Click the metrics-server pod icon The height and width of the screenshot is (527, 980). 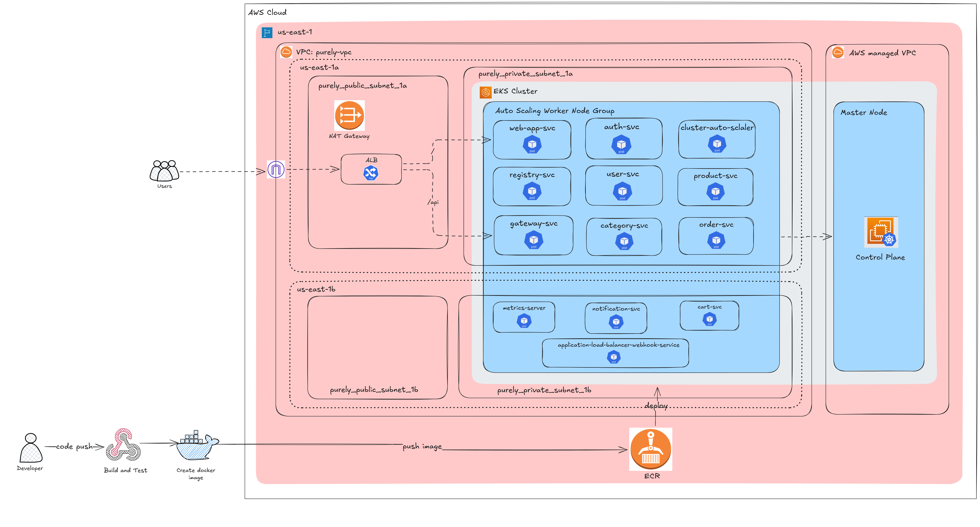(x=524, y=321)
